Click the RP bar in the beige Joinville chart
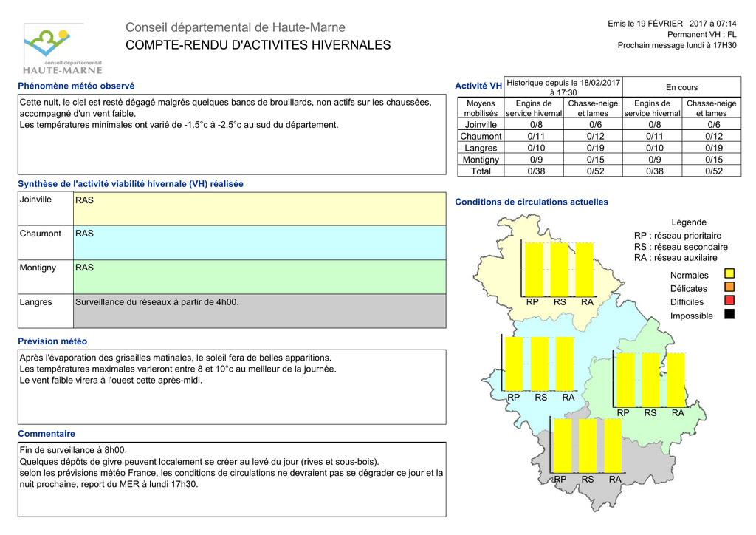Viewport: 756px width, 535px height. (x=533, y=270)
